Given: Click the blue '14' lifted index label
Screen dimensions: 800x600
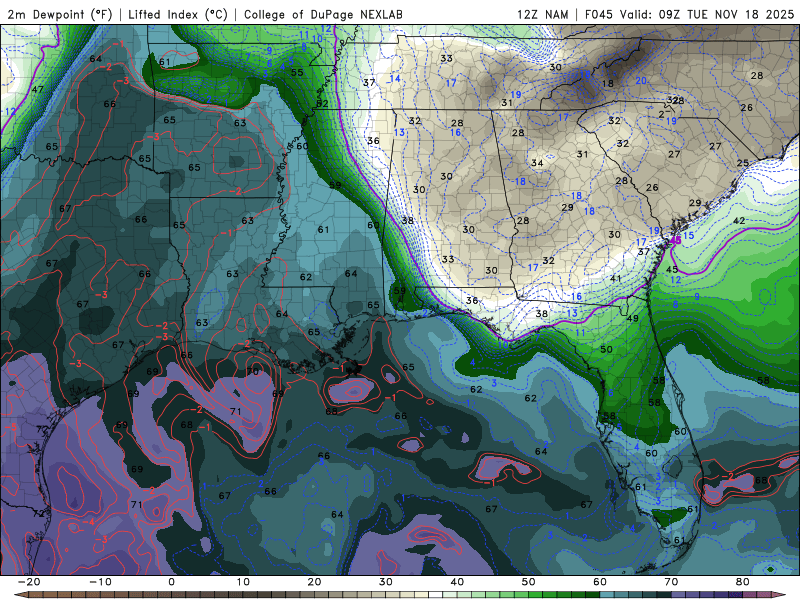Looking at the screenshot, I should tap(394, 79).
